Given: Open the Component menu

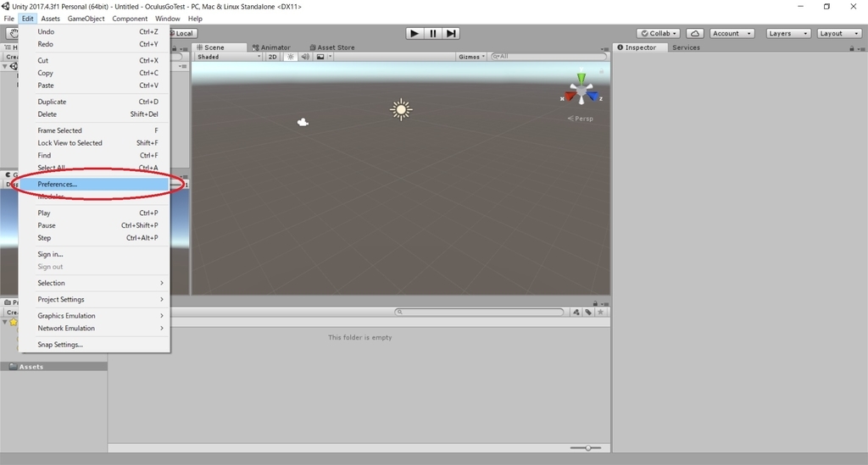Looking at the screenshot, I should pos(130,19).
